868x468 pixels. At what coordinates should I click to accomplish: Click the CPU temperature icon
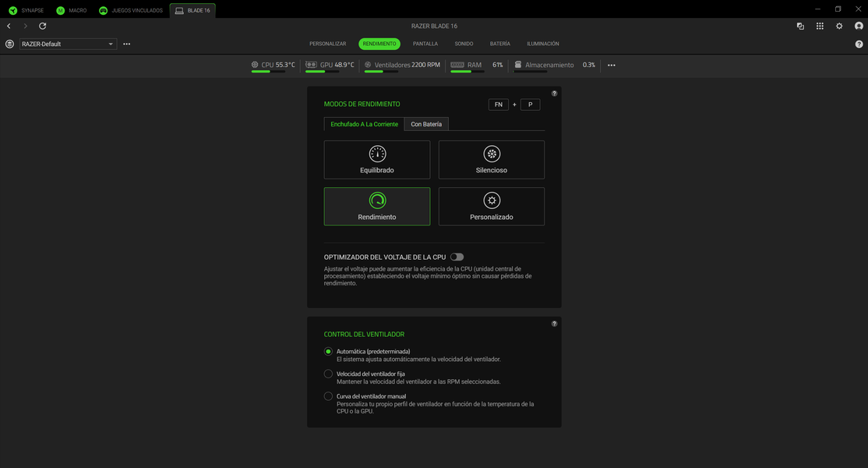255,65
